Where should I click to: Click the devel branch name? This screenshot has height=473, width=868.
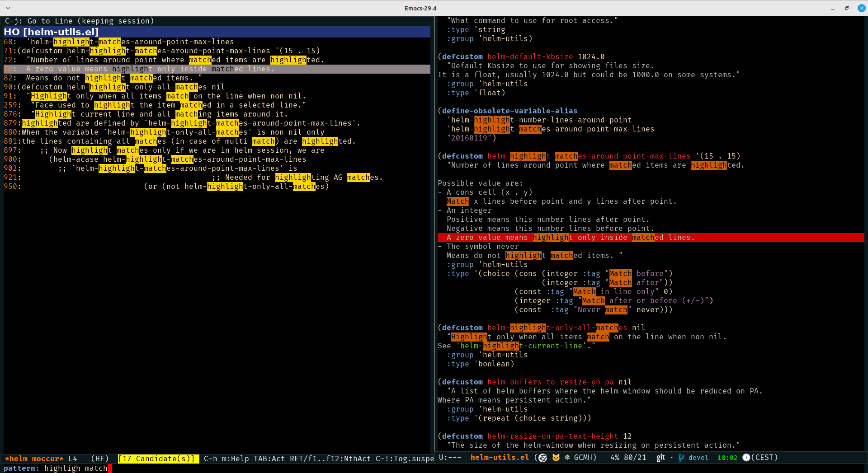[x=698, y=458]
